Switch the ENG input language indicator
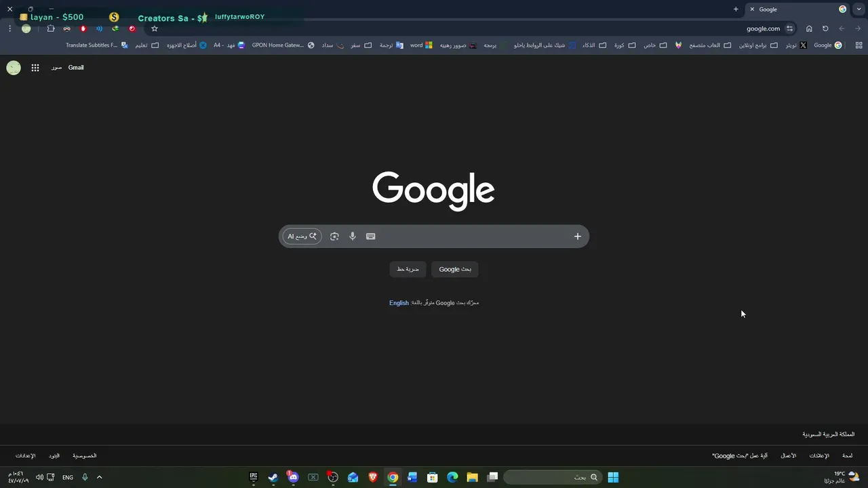This screenshot has height=488, width=868. [x=68, y=477]
